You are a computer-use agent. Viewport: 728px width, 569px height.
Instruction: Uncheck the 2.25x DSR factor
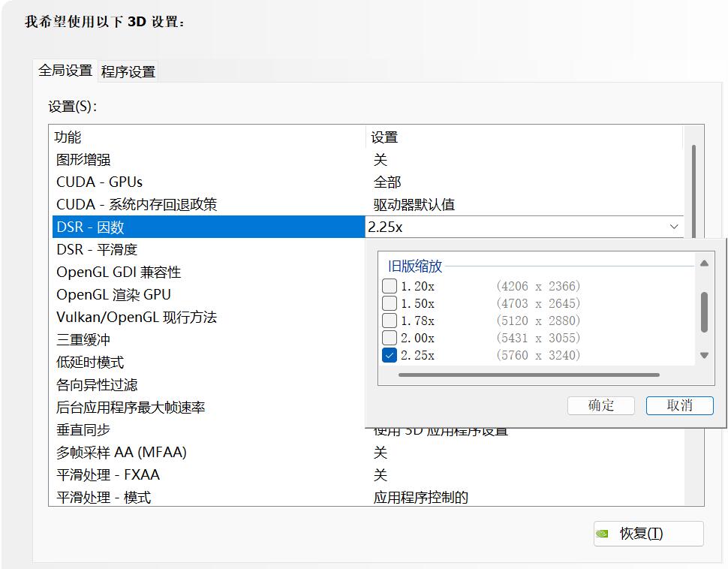tap(389, 355)
